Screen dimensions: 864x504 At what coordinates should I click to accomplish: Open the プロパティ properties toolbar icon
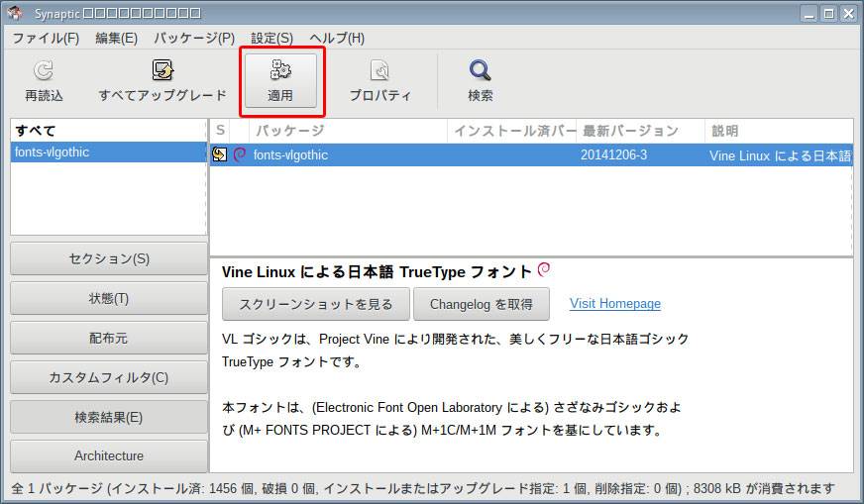point(380,70)
